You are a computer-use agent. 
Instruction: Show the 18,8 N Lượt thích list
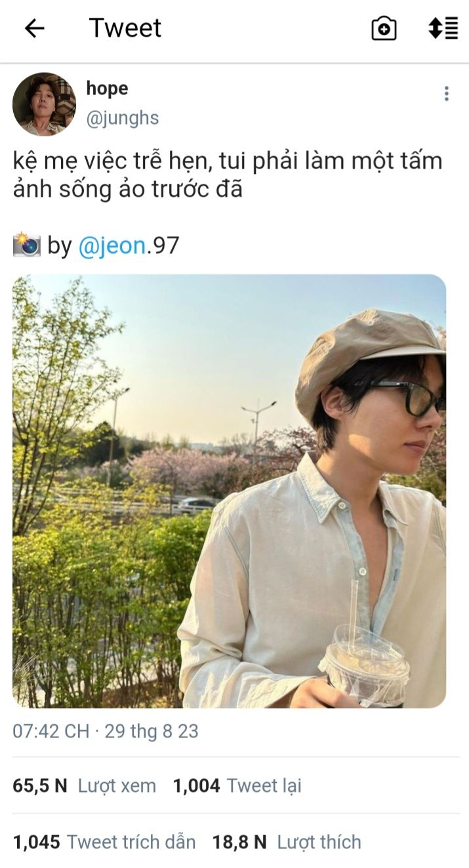tap(287, 842)
